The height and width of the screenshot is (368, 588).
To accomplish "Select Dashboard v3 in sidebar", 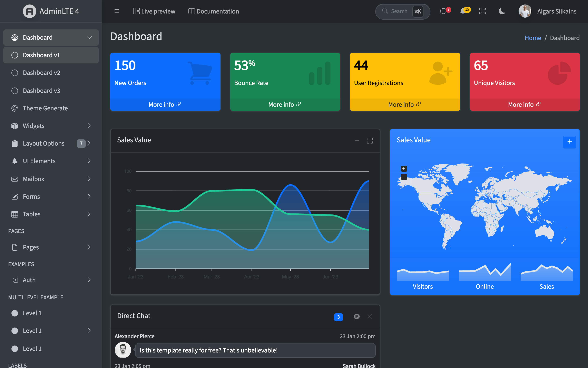I will [51, 91].
